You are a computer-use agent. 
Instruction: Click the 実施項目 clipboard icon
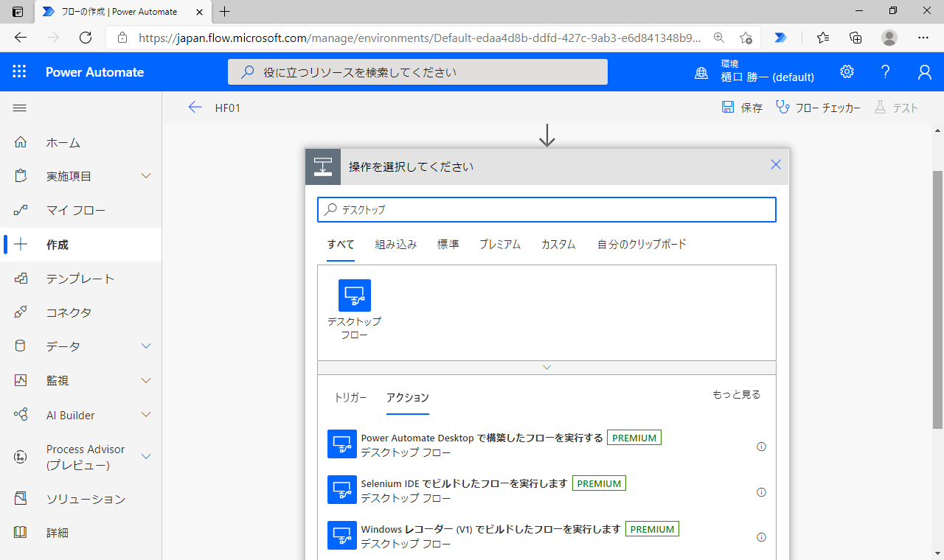(x=21, y=176)
